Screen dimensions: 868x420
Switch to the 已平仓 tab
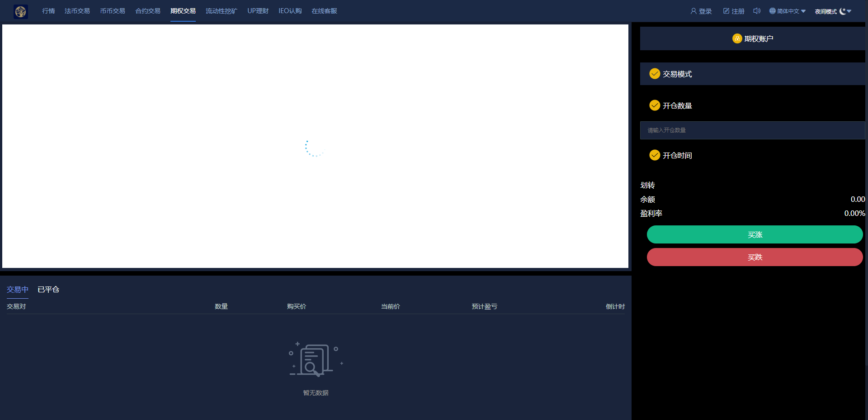point(48,290)
